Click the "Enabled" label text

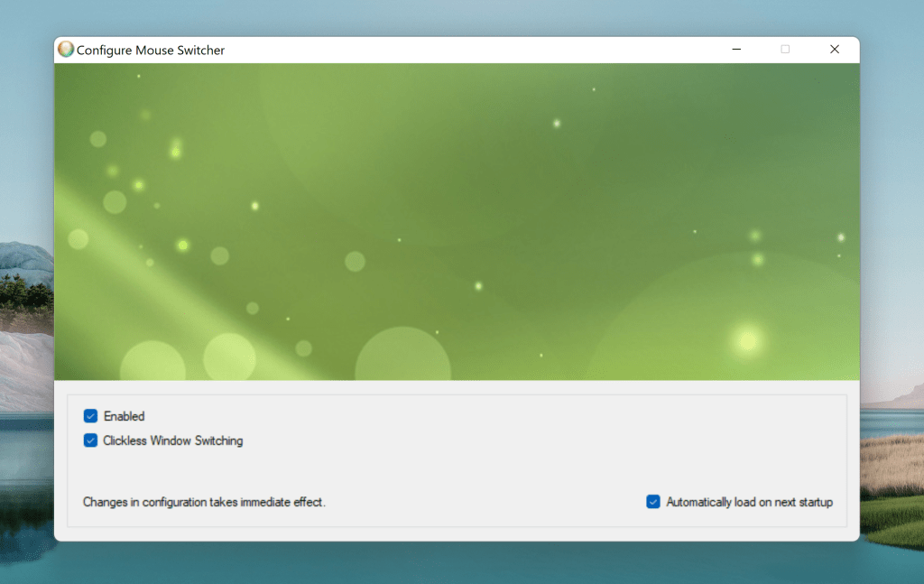(124, 416)
